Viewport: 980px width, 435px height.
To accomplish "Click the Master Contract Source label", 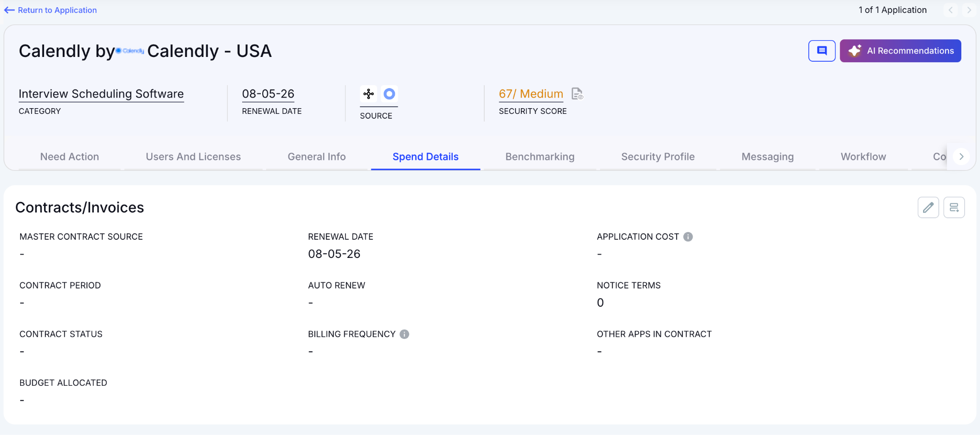I will pos(81,236).
